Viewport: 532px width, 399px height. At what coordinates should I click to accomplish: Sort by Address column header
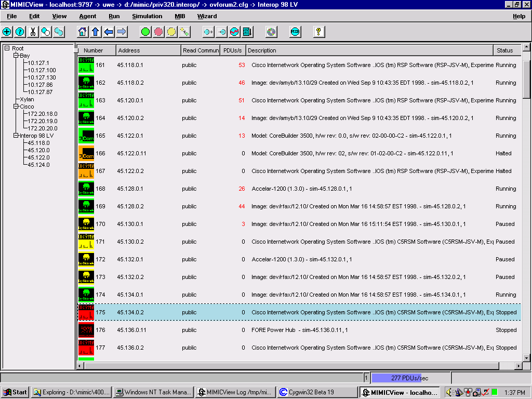pyautogui.click(x=148, y=50)
